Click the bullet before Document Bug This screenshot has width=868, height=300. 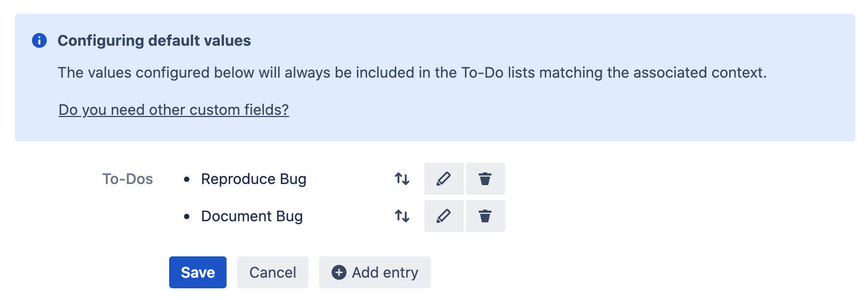(187, 217)
